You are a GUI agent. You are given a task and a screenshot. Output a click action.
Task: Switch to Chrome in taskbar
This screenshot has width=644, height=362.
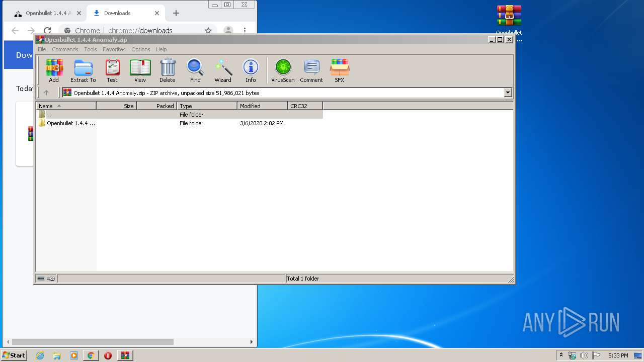click(91, 355)
